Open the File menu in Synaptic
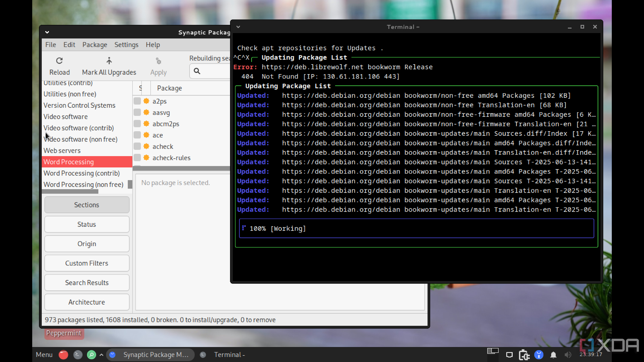The image size is (644, 362). coord(50,45)
